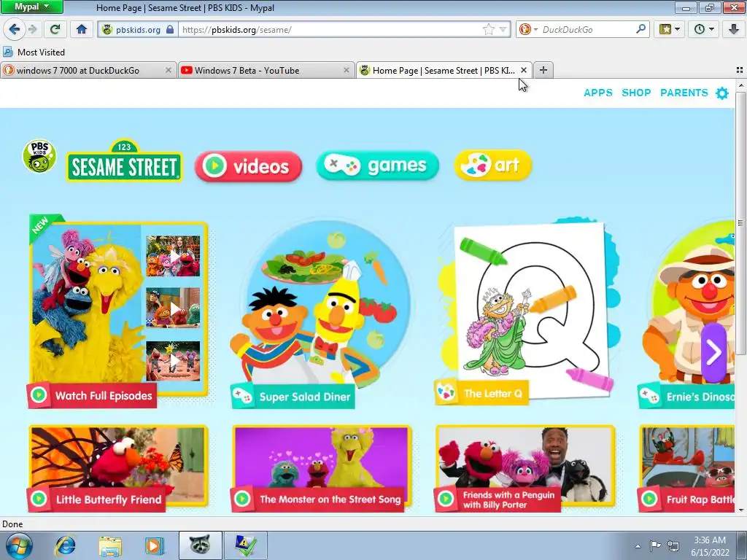Click the browser Forward arrow button
Viewport: 747px width, 560px height.
(33, 29)
